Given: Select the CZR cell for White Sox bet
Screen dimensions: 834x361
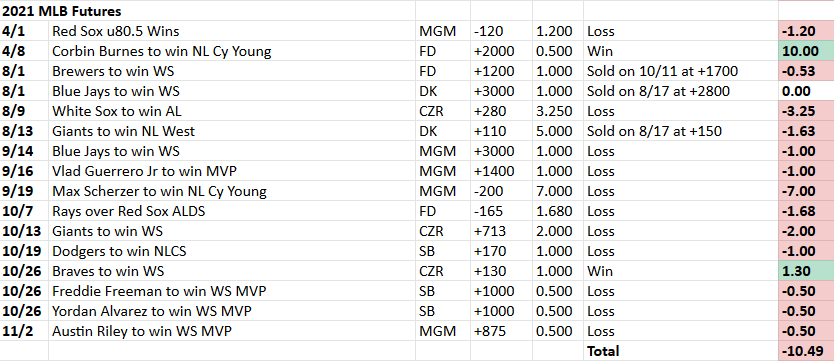Looking at the screenshot, I should click(x=443, y=111).
